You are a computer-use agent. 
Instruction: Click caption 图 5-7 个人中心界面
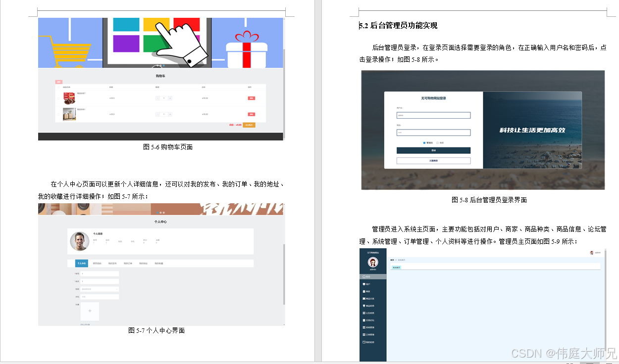pyautogui.click(x=156, y=330)
